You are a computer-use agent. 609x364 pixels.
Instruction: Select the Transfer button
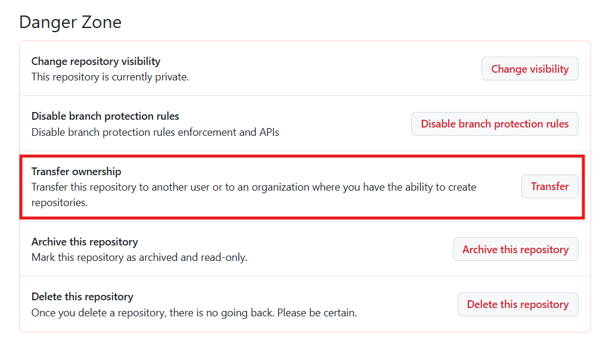point(549,186)
